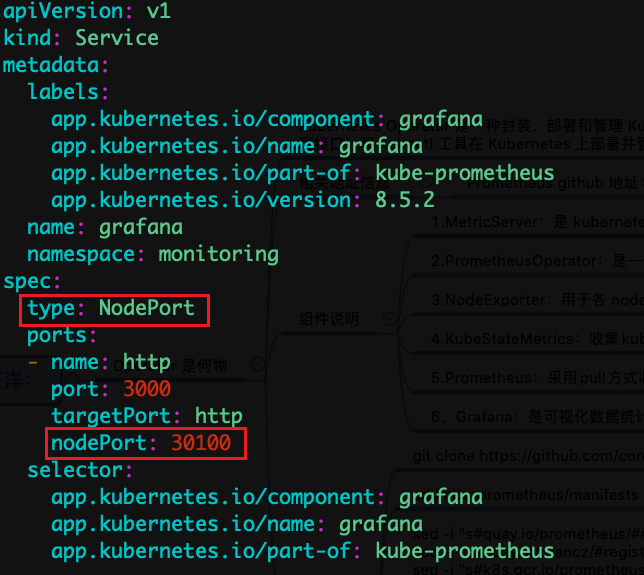The image size is (644, 575).
Task: Click the 'targetPort: http' line
Action: pos(147,416)
